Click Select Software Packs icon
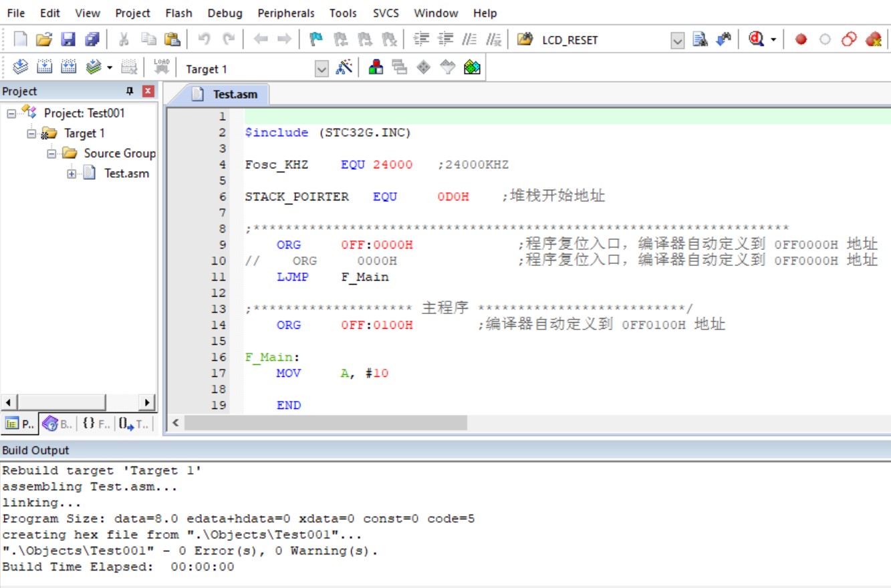Image resolution: width=891 pixels, height=588 pixels. tap(448, 67)
